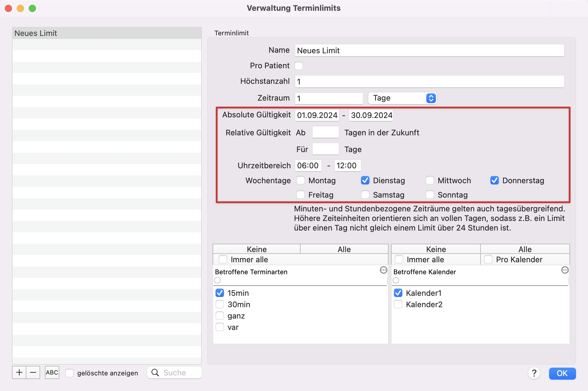Toggle the Pro Patient checkbox
The height and width of the screenshot is (391, 588).
299,66
